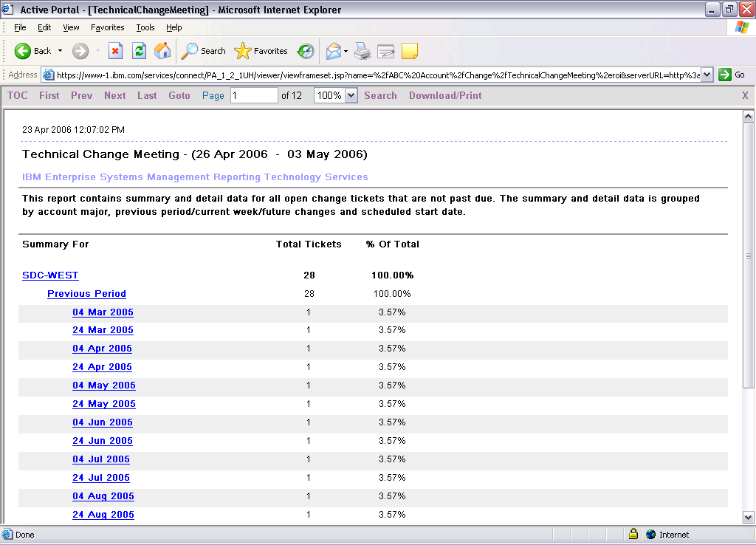This screenshot has width=756, height=545.
Task: Open the 24 Aug 2005 link
Action: [103, 514]
